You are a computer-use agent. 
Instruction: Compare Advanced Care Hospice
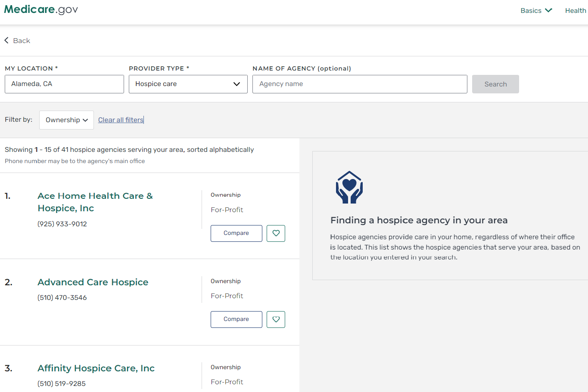[x=236, y=319]
